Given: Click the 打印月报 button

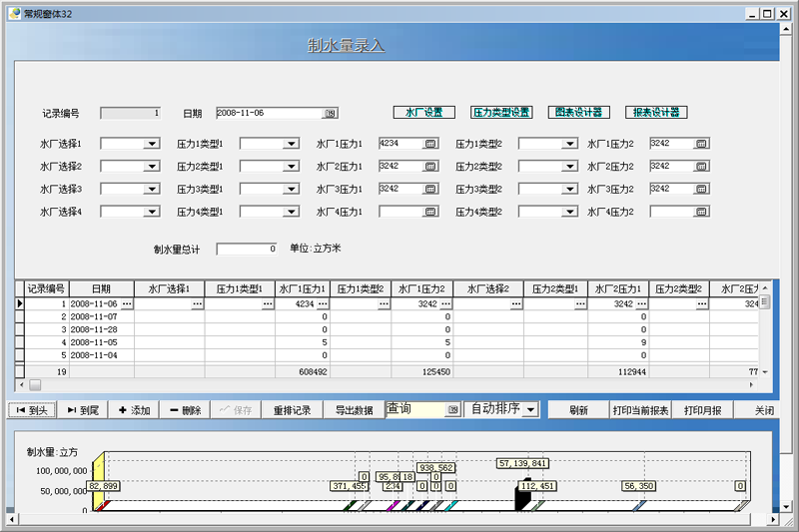Looking at the screenshot, I should click(x=703, y=410).
